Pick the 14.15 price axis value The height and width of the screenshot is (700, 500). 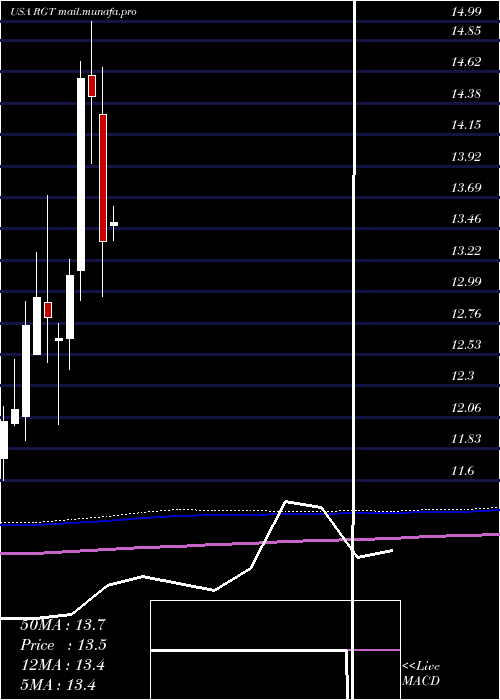[466, 125]
